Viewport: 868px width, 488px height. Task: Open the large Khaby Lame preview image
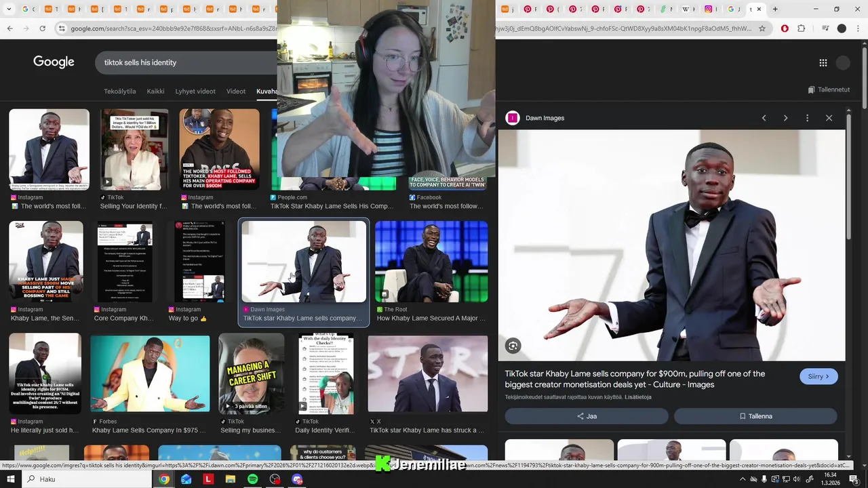pos(672,245)
